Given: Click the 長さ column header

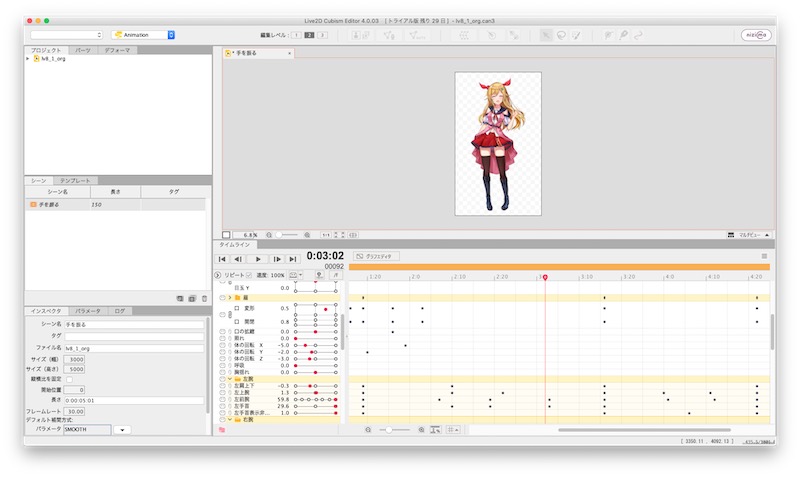Looking at the screenshot, I should coord(116,192).
